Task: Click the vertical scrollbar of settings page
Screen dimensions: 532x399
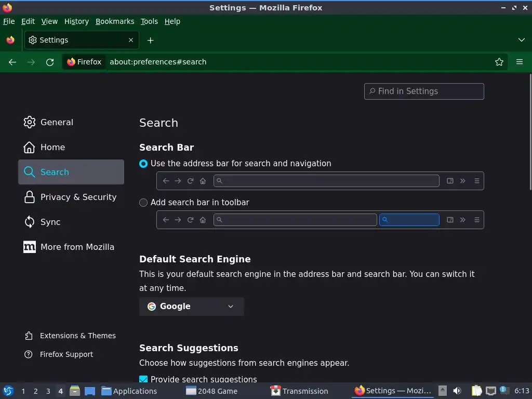Action: point(530,132)
